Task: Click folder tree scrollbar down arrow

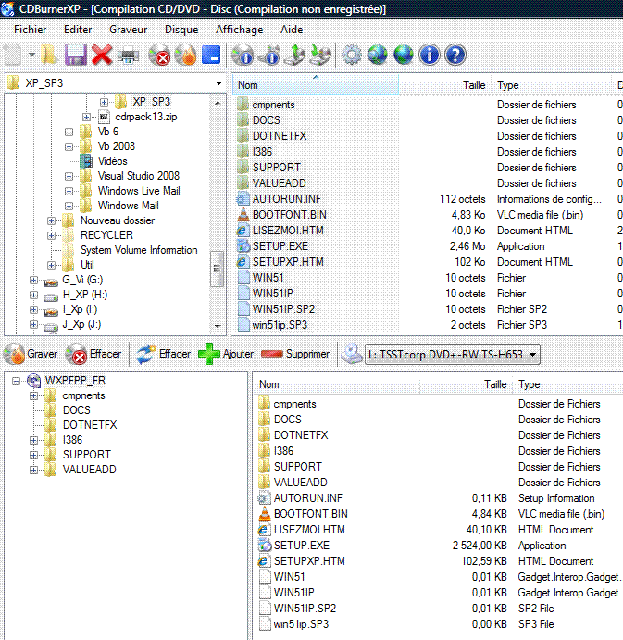Action: click(x=217, y=326)
